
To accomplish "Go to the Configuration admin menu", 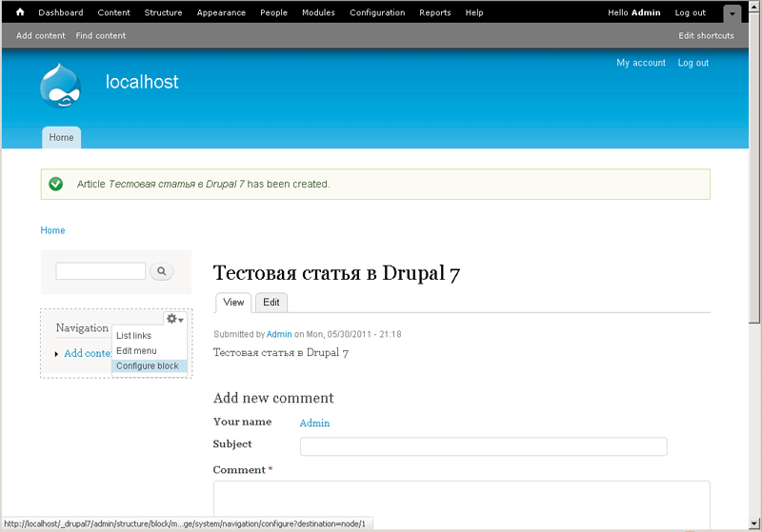I will point(377,13).
